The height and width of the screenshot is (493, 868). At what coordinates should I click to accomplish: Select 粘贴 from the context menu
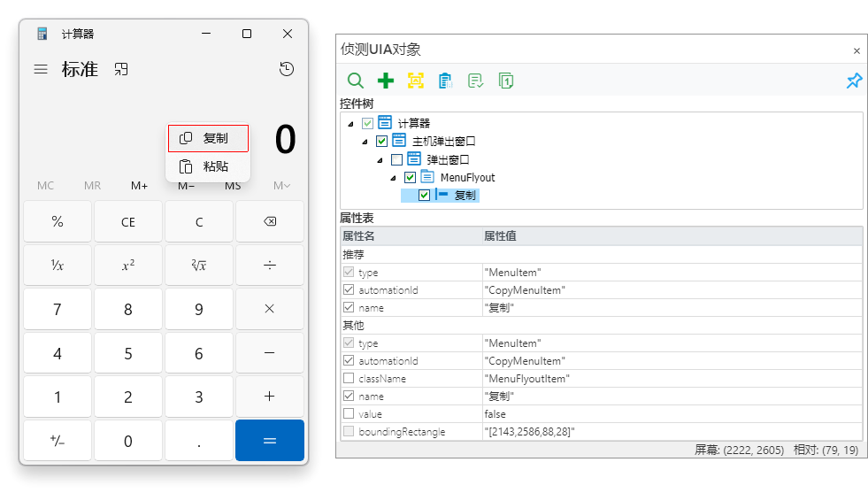coord(208,166)
